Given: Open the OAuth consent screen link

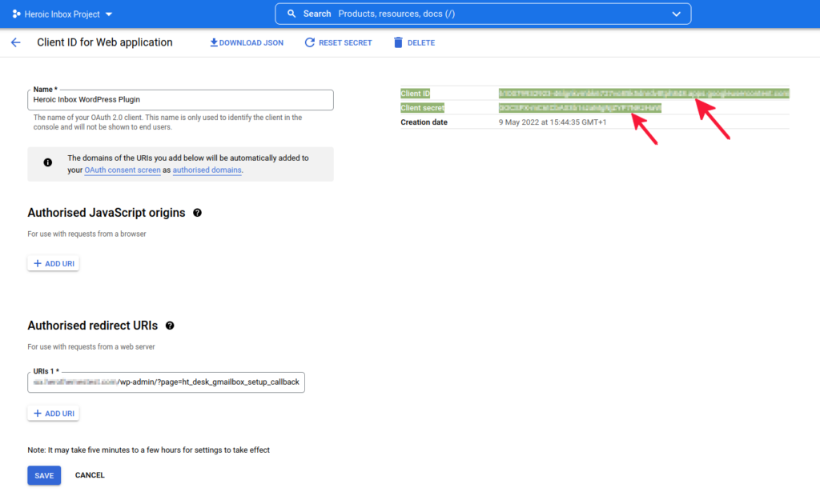Looking at the screenshot, I should [123, 170].
